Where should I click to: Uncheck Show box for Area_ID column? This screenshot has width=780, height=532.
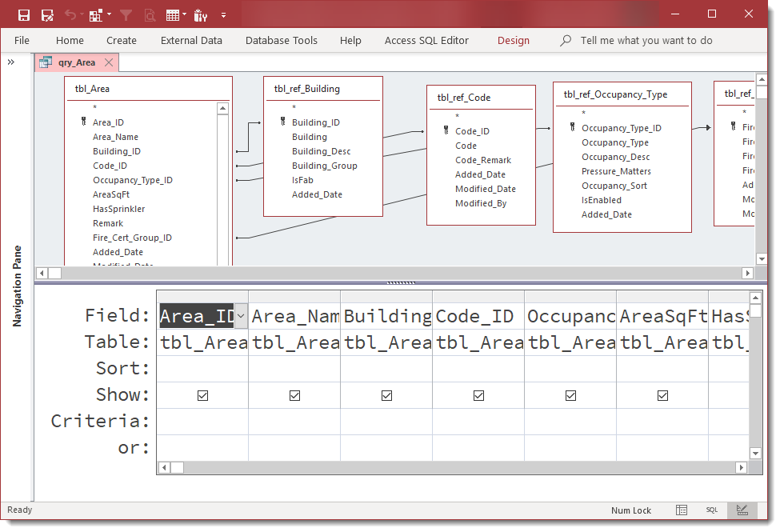coord(202,396)
